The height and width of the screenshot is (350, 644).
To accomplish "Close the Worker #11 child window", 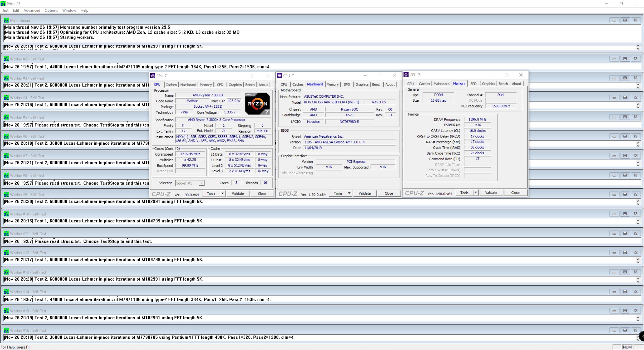I will [x=636, y=233].
